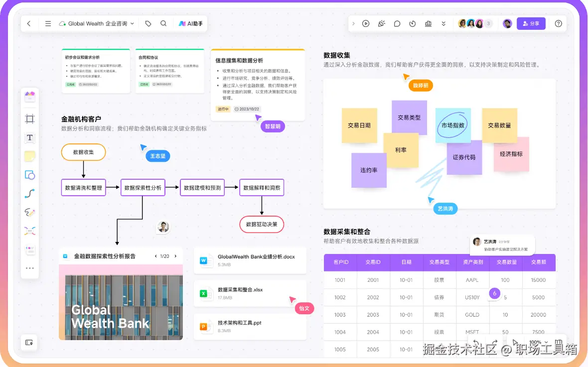The height and width of the screenshot is (367, 588).
Task: Select the Global Wealth Bank slide image
Action: 121,302
